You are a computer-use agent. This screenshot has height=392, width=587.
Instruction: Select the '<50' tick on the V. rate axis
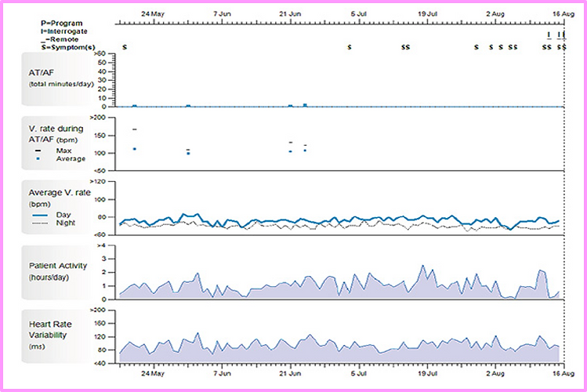pos(99,171)
